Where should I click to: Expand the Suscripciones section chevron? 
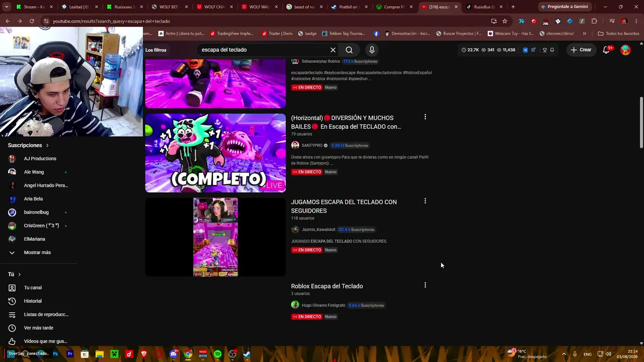47,145
